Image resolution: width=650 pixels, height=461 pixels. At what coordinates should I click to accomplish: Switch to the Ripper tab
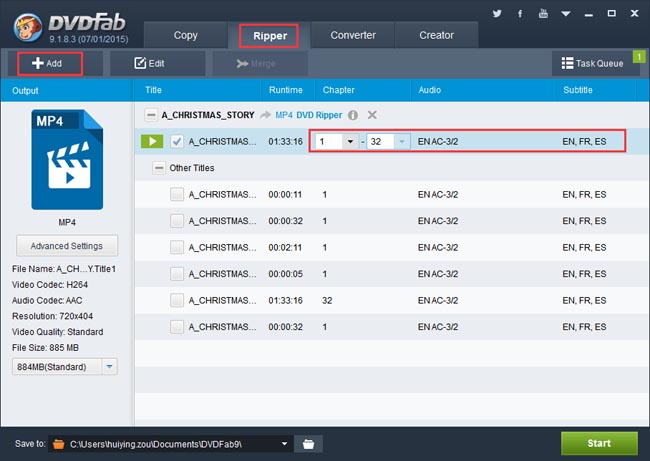tap(269, 36)
